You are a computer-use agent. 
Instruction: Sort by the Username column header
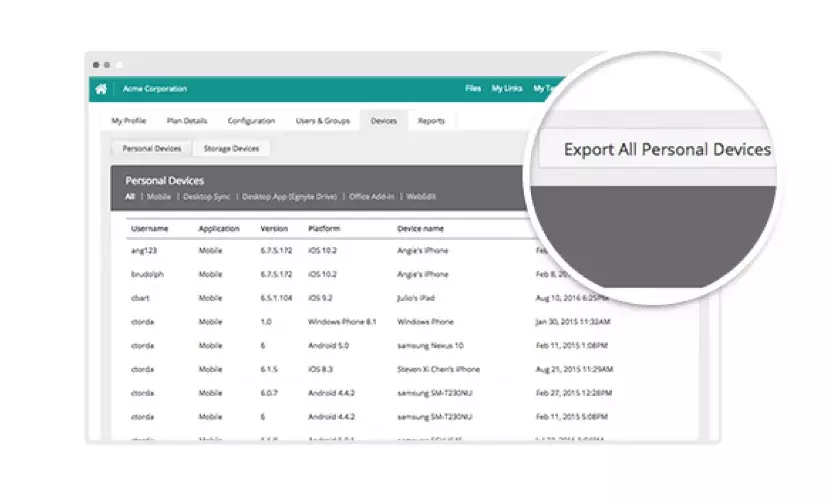150,229
